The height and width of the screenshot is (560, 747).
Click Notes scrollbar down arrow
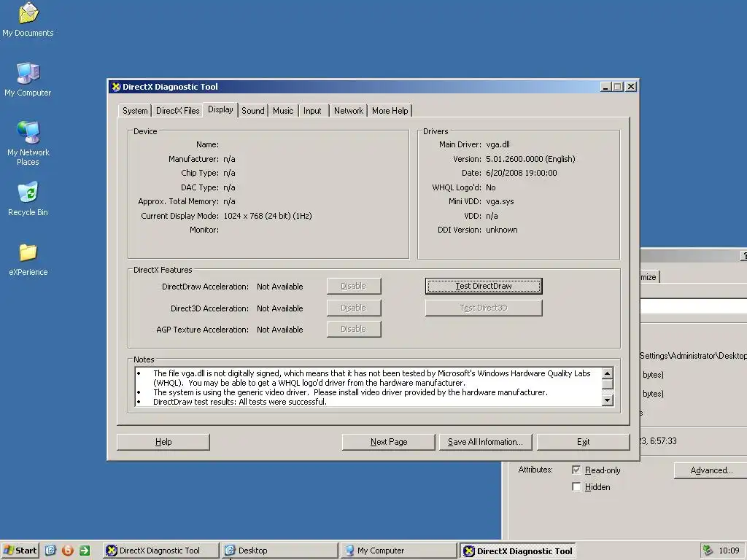(608, 400)
